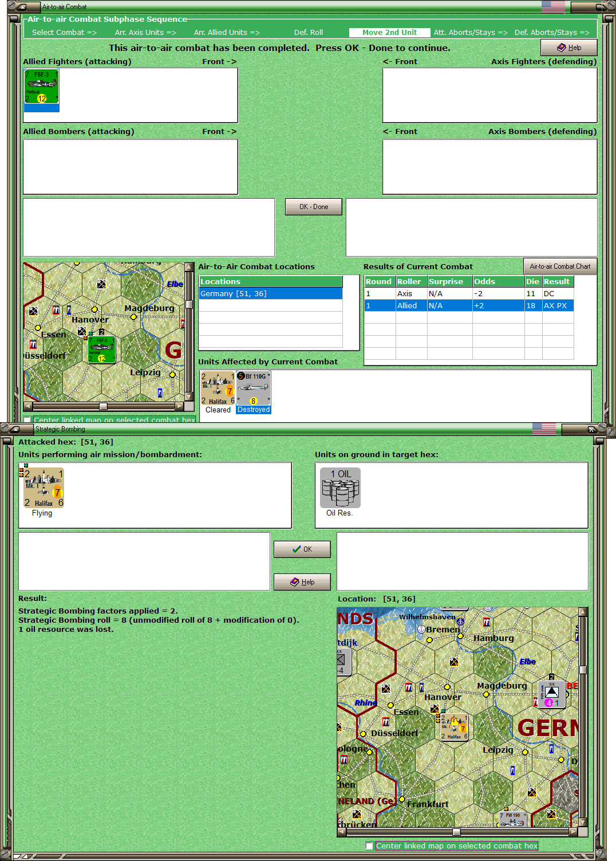Click Hanover on the combat minimap

click(90, 320)
